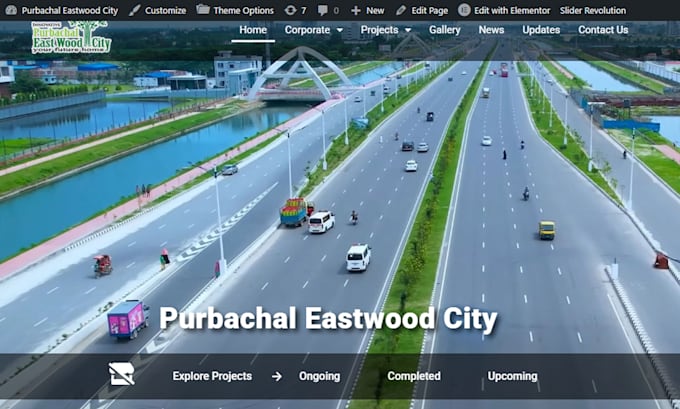View Completed projects

pos(414,376)
